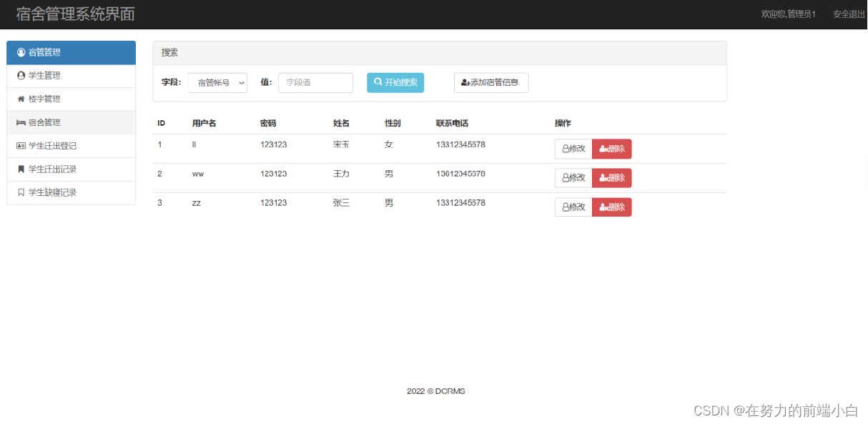
Task: Click the ID card icon beside 学生迁出登记
Action: (x=21, y=146)
